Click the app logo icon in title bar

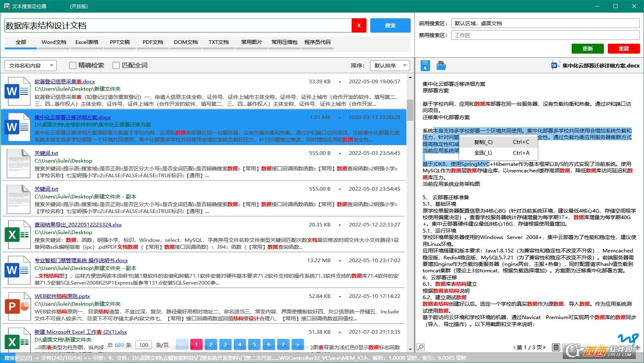[6, 6]
